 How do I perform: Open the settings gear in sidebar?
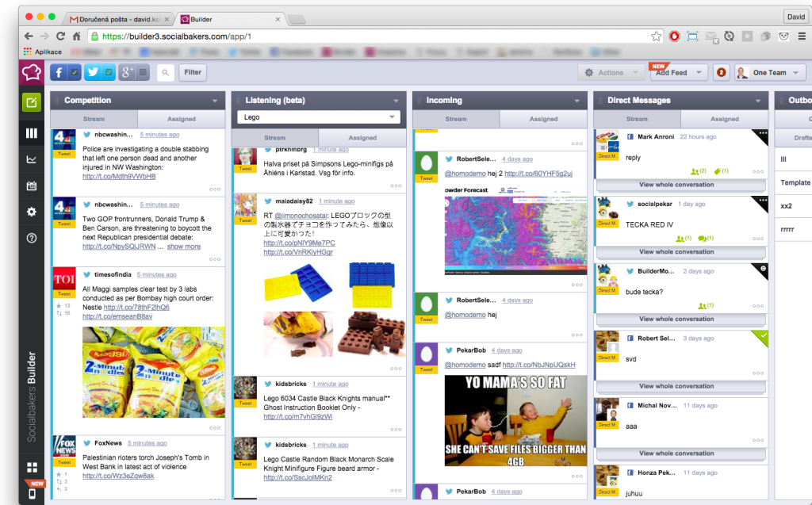pos(32,212)
